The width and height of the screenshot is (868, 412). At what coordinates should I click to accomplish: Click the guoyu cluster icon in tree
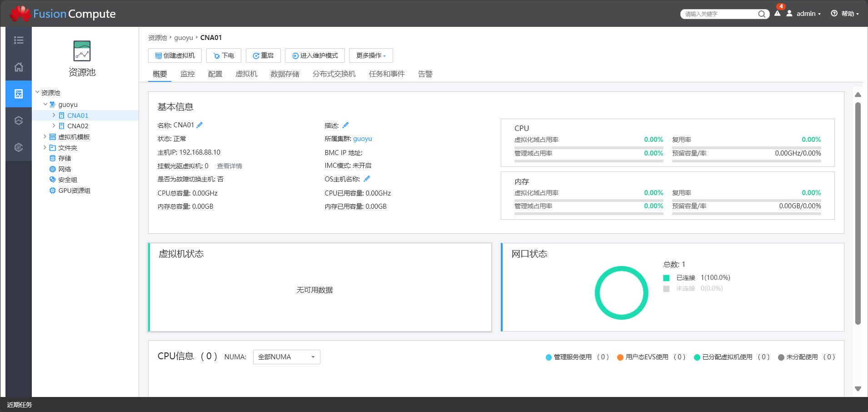click(x=52, y=105)
